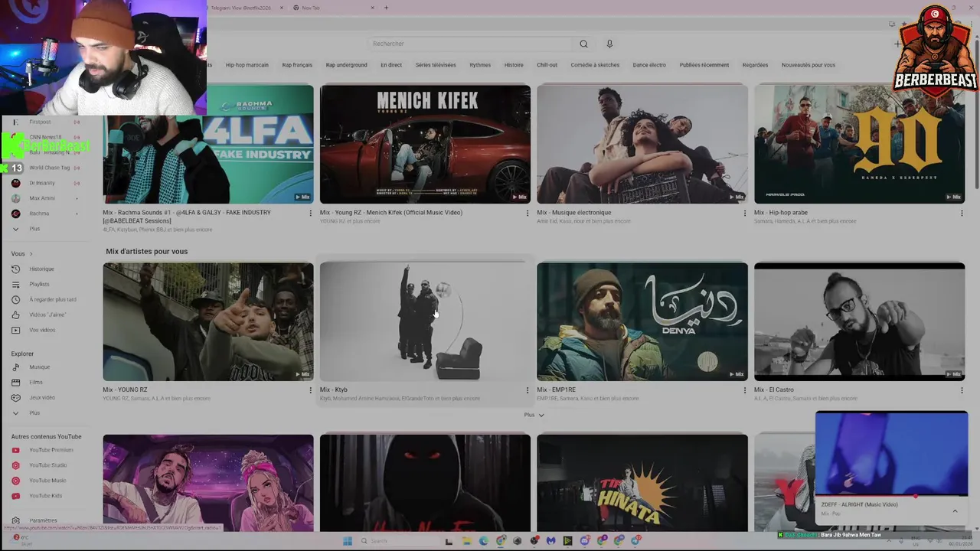Select Dance électro filter chip
Image resolution: width=980 pixels, height=551 pixels.
(649, 65)
